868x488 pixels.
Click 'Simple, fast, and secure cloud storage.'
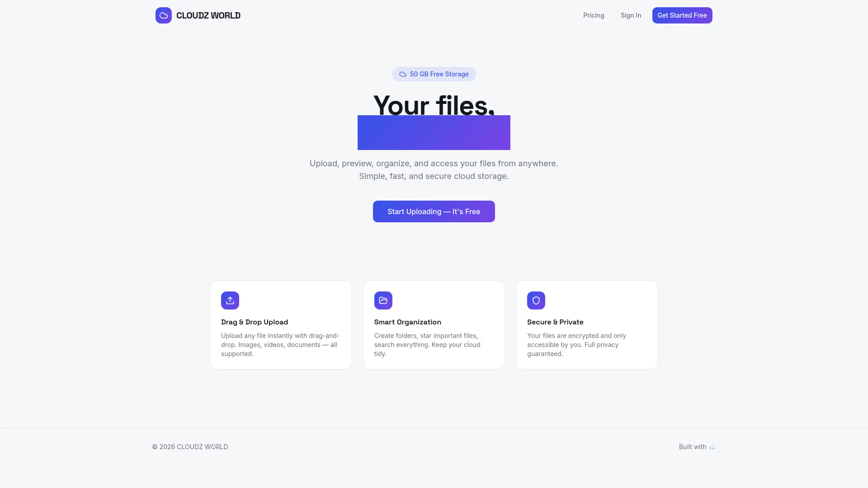pos(434,176)
